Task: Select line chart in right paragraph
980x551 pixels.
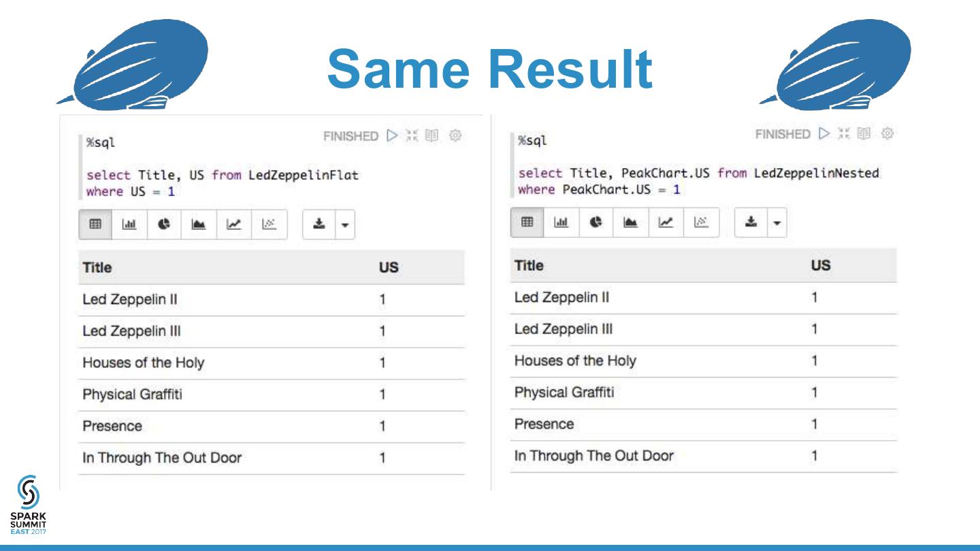Action: pyautogui.click(x=665, y=222)
